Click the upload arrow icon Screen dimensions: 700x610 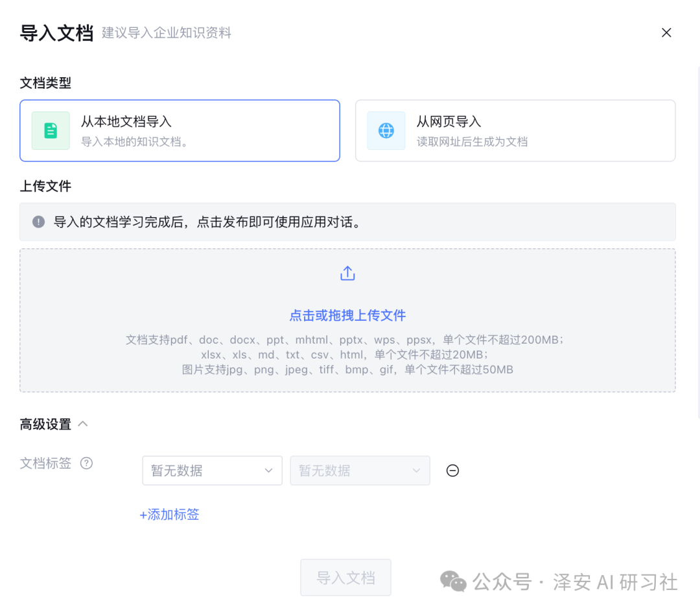tap(347, 274)
